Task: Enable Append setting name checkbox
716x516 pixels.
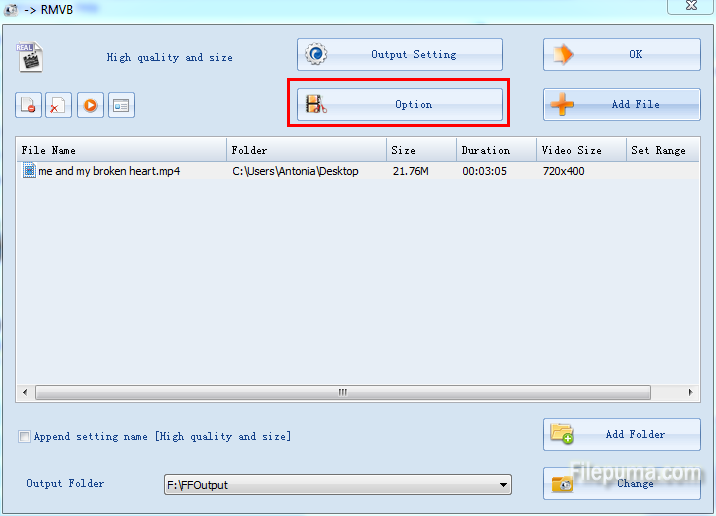Action: pyautogui.click(x=24, y=437)
